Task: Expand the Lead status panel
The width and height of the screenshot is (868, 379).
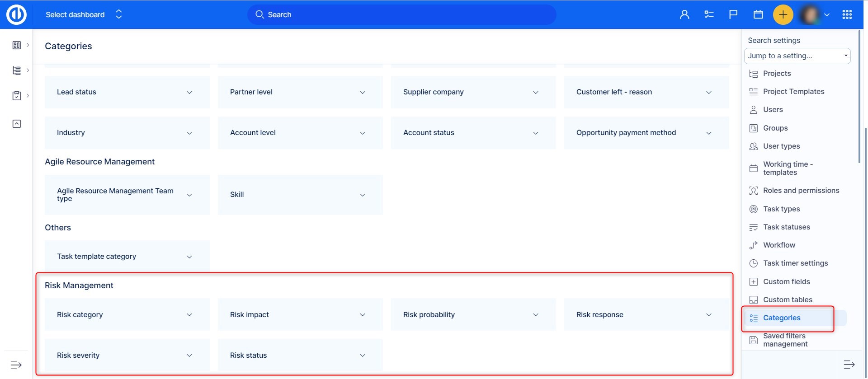Action: [x=189, y=92]
